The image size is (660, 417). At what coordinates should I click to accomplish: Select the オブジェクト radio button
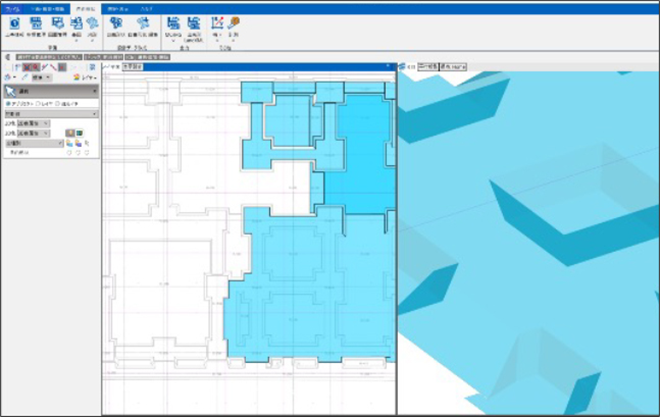[x=8, y=103]
